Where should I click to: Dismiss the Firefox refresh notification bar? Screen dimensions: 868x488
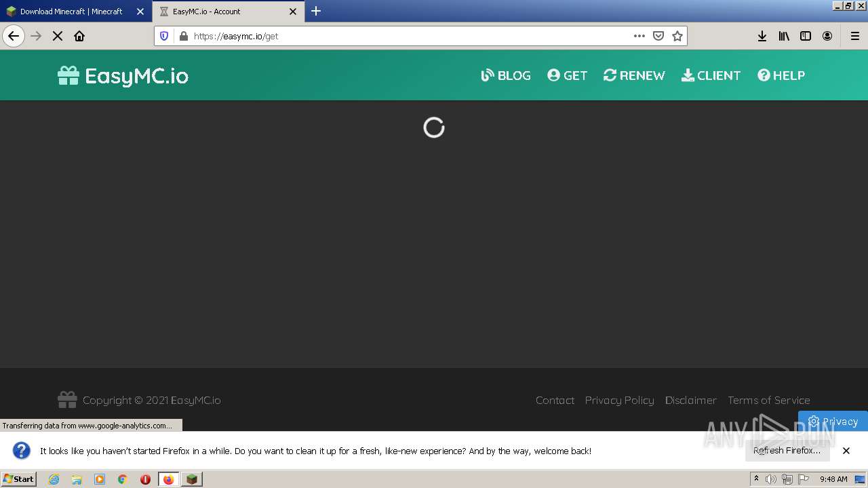click(x=846, y=451)
